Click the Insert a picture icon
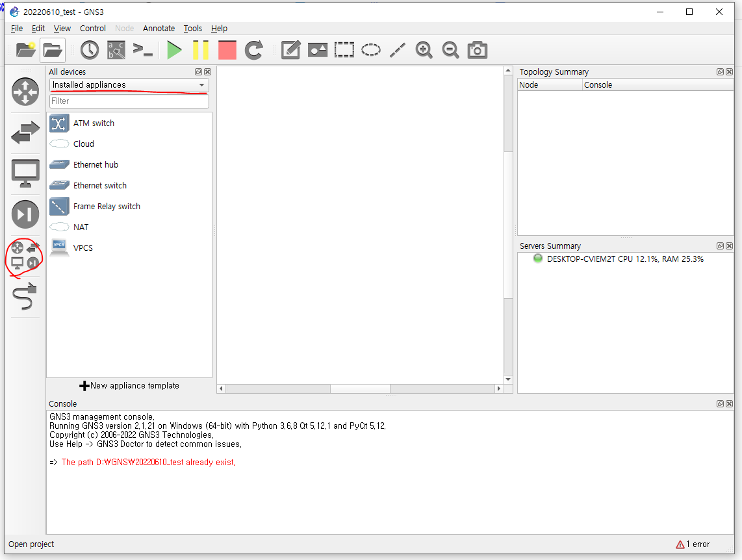The width and height of the screenshot is (742, 560). (318, 49)
